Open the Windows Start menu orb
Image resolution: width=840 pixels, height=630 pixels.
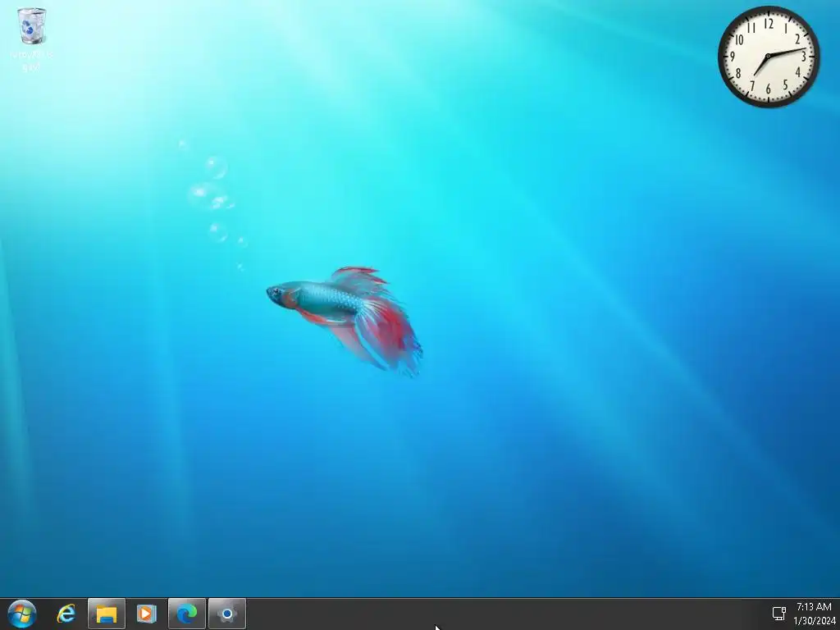(x=22, y=614)
